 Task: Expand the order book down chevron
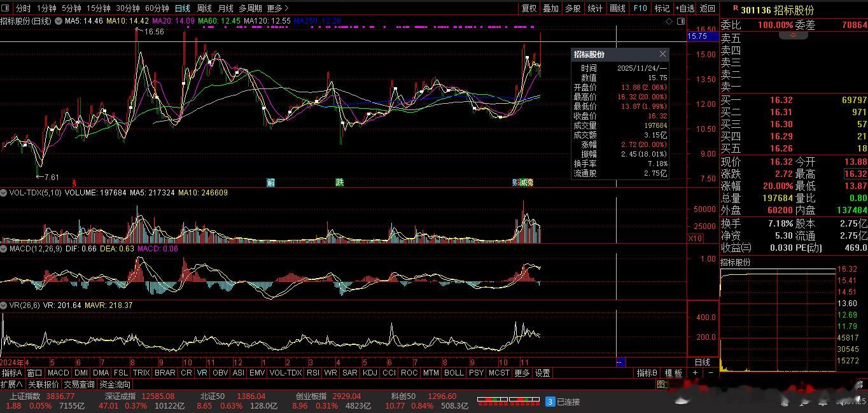click(793, 35)
